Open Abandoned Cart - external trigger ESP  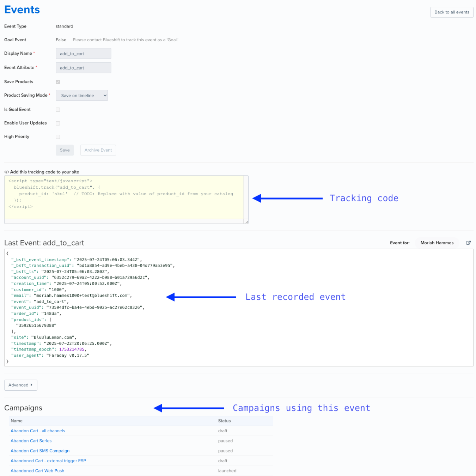(48, 461)
